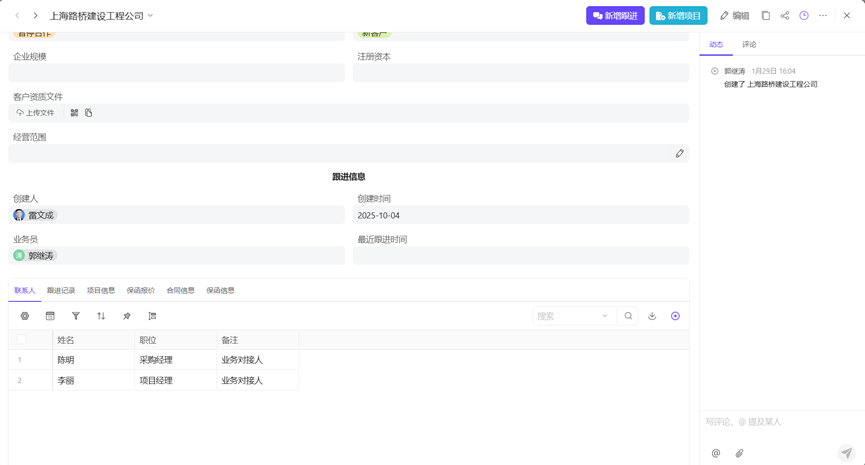Click the 写评论 comment input field
The height and width of the screenshot is (465, 865).
pyautogui.click(x=780, y=422)
